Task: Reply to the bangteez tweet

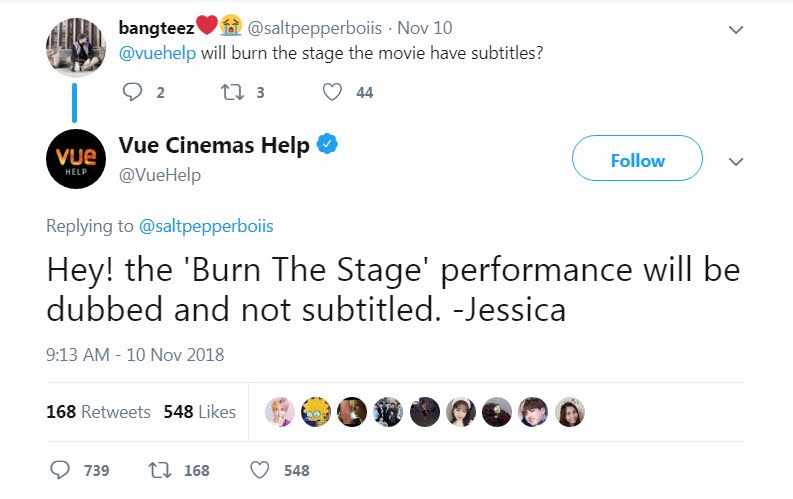Action: (x=133, y=93)
